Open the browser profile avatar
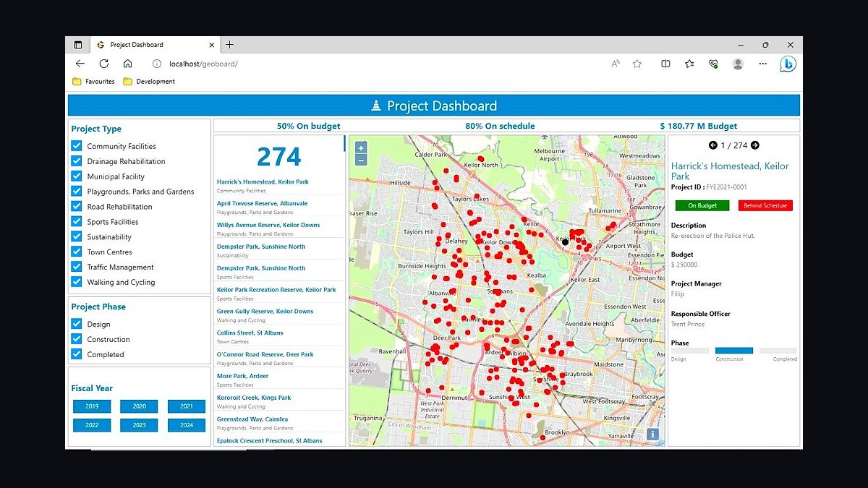This screenshot has width=868, height=488. click(738, 64)
